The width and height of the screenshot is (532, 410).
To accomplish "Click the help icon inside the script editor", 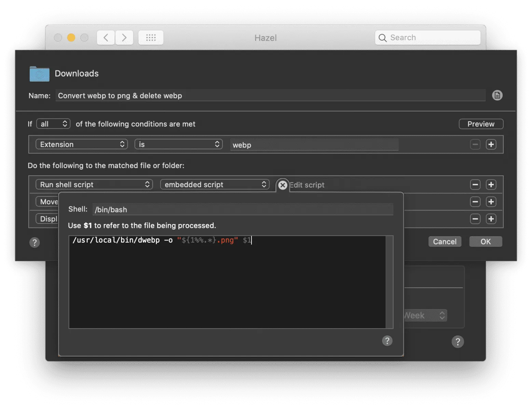I will pos(387,341).
